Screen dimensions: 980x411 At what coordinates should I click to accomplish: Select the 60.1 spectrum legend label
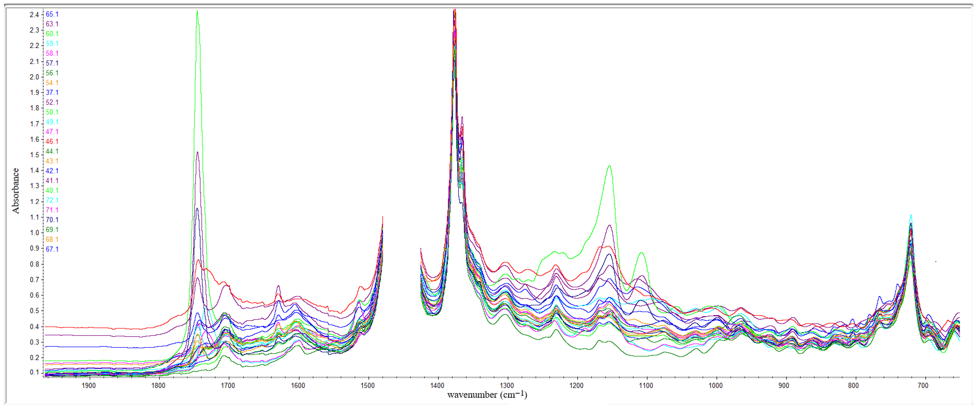52,34
